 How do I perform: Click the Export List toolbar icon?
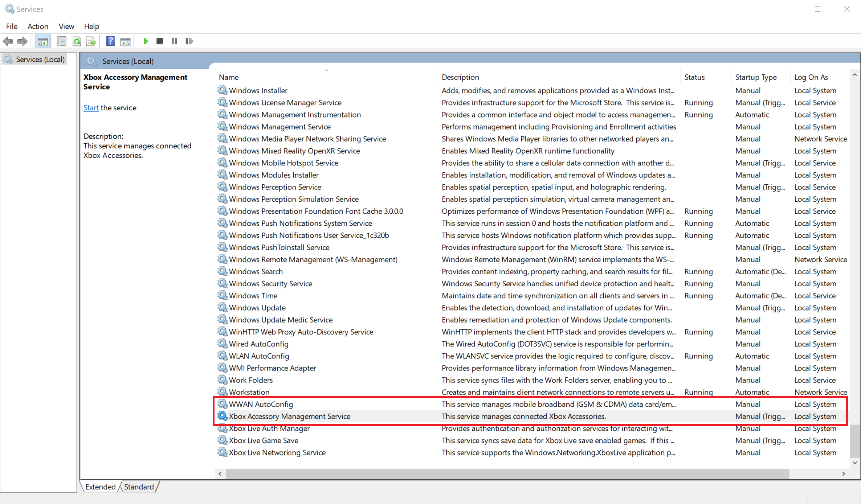point(91,41)
